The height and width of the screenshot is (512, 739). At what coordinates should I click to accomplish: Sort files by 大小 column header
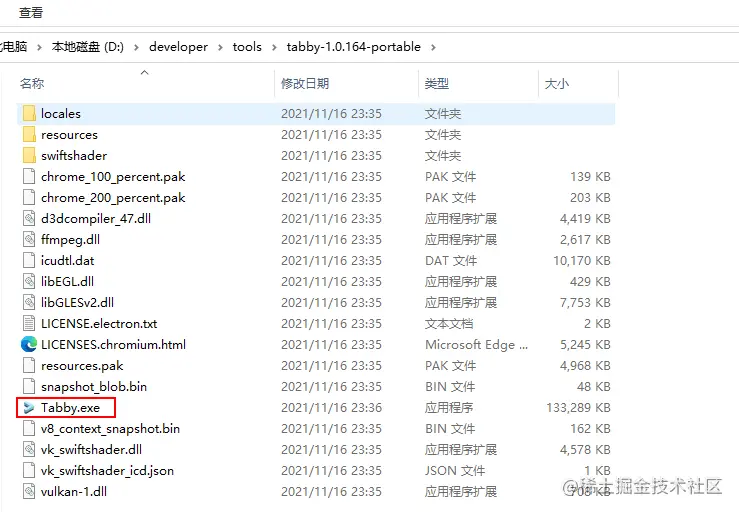557,83
